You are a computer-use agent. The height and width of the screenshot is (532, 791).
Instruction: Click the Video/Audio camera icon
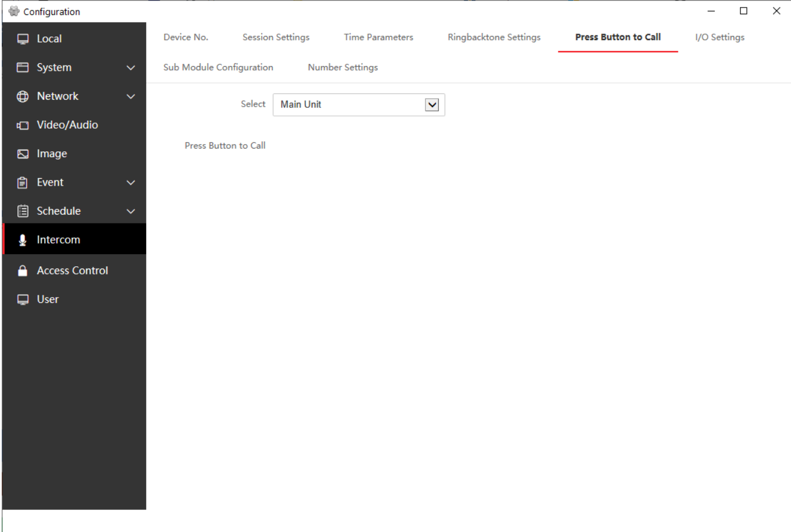(23, 125)
